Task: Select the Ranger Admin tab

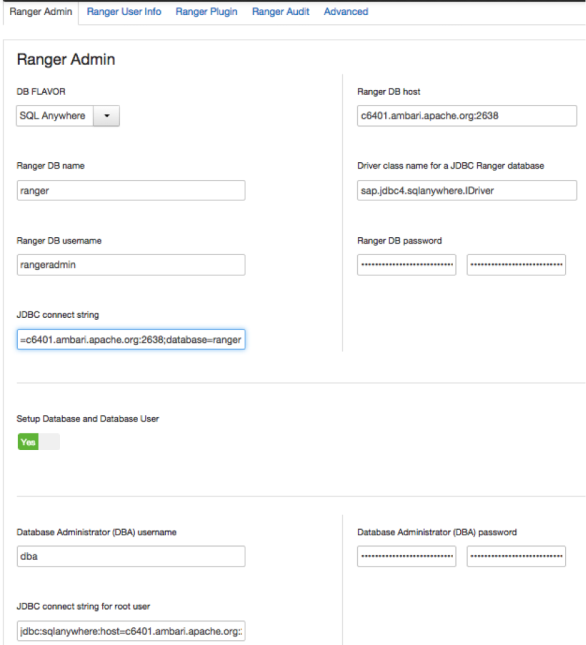Action: [41, 12]
